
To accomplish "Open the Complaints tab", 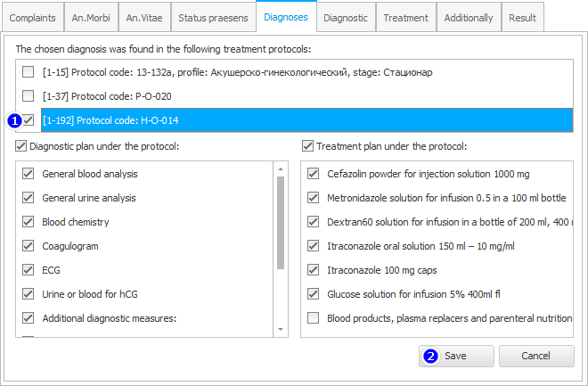I will [33, 18].
